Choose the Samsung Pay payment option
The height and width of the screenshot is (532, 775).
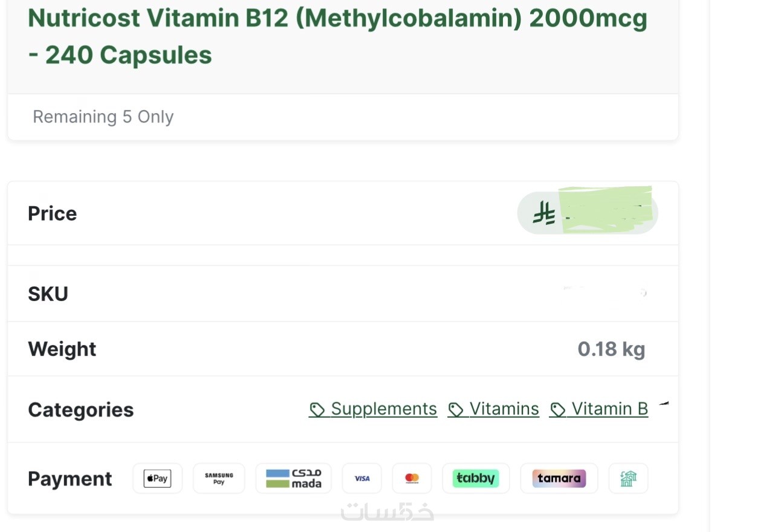point(219,479)
